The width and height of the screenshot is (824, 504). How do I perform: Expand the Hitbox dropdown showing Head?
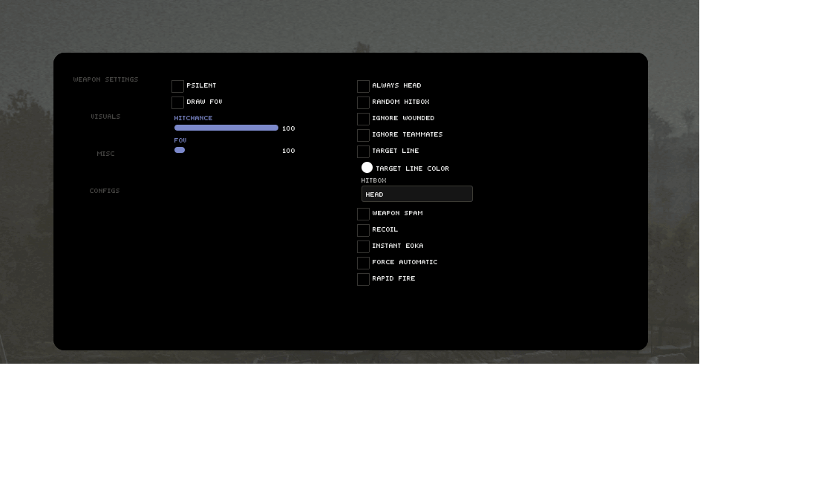[x=416, y=194]
